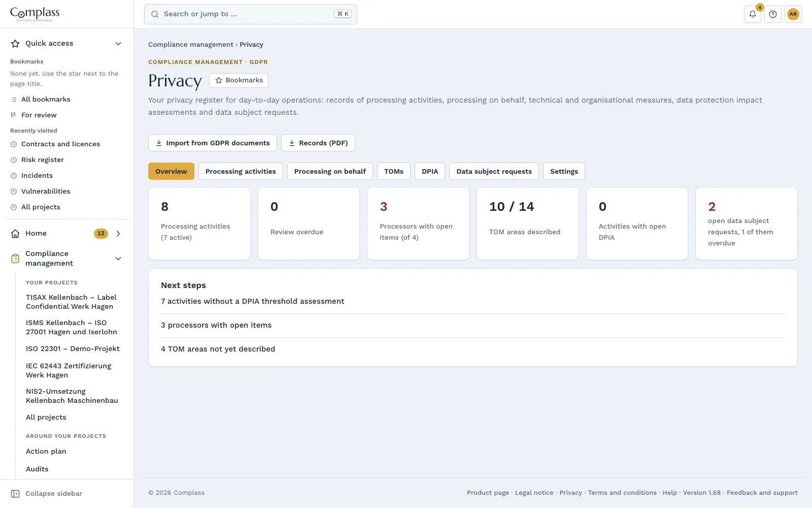This screenshot has width=812, height=508.
Task: Click the Complass logo
Action: (x=35, y=14)
